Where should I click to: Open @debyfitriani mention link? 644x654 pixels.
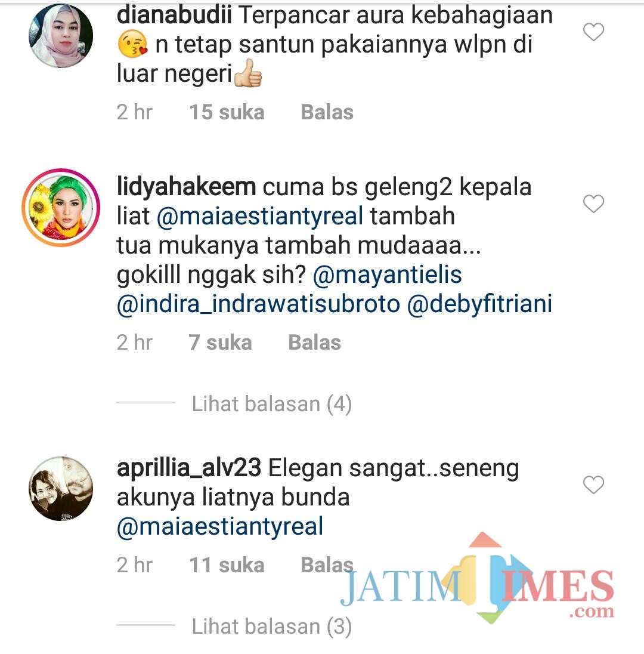click(480, 304)
